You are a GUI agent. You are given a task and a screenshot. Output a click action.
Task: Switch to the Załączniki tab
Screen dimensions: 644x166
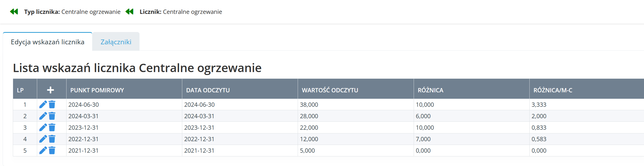(116, 42)
